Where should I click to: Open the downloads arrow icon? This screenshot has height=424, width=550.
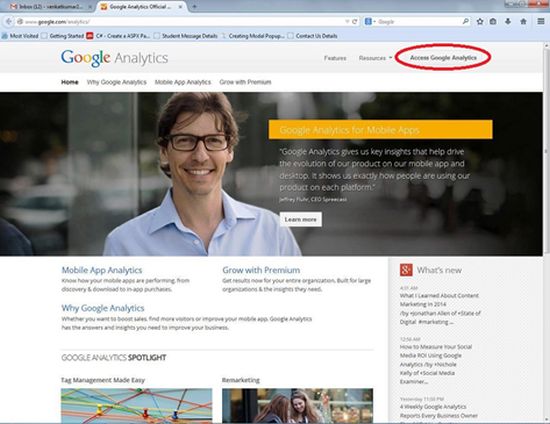pyautogui.click(x=508, y=21)
